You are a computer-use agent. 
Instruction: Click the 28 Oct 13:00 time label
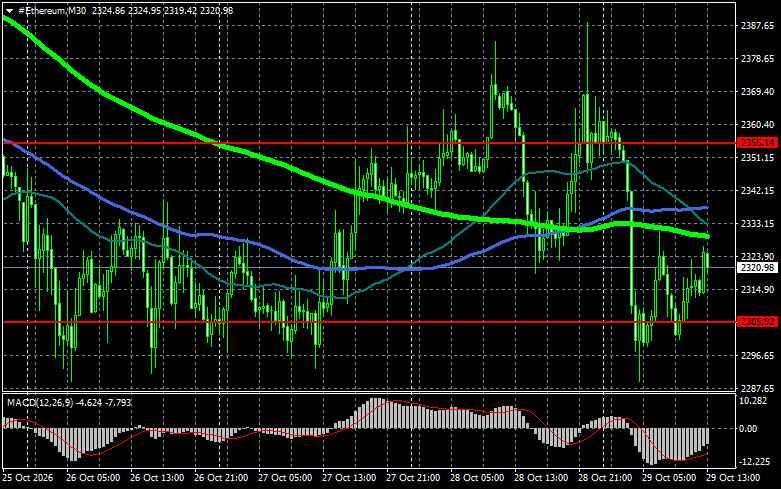coord(541,478)
